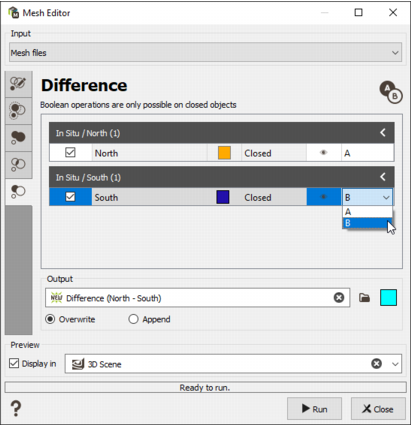Image resolution: width=412 pixels, height=426 pixels.
Task: Toggle the Display in preview checkbox
Action: pyautogui.click(x=14, y=363)
